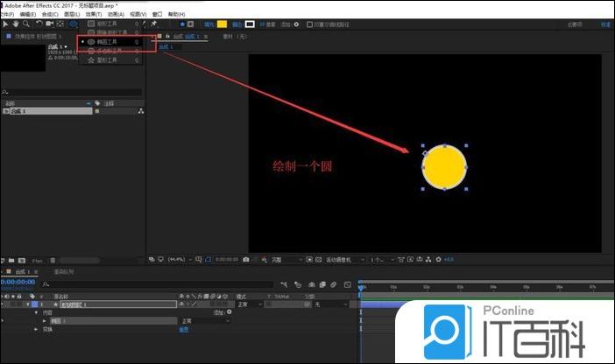
Task: Click the timeline current time indicator
Action: coord(361,286)
